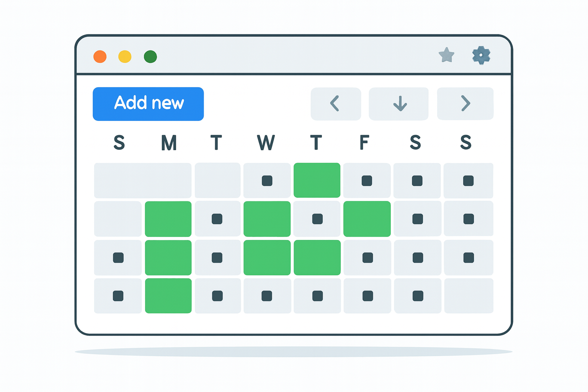The height and width of the screenshot is (392, 588).
Task: Select the wide blank cell in first row
Action: (x=143, y=181)
